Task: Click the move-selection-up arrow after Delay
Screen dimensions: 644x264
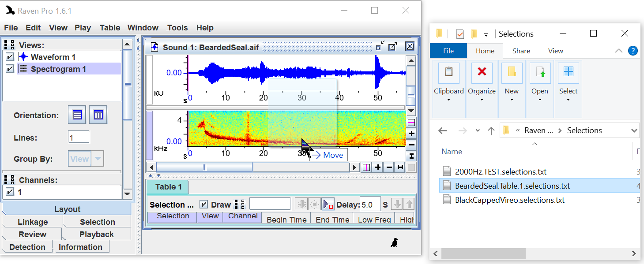Action: click(409, 204)
